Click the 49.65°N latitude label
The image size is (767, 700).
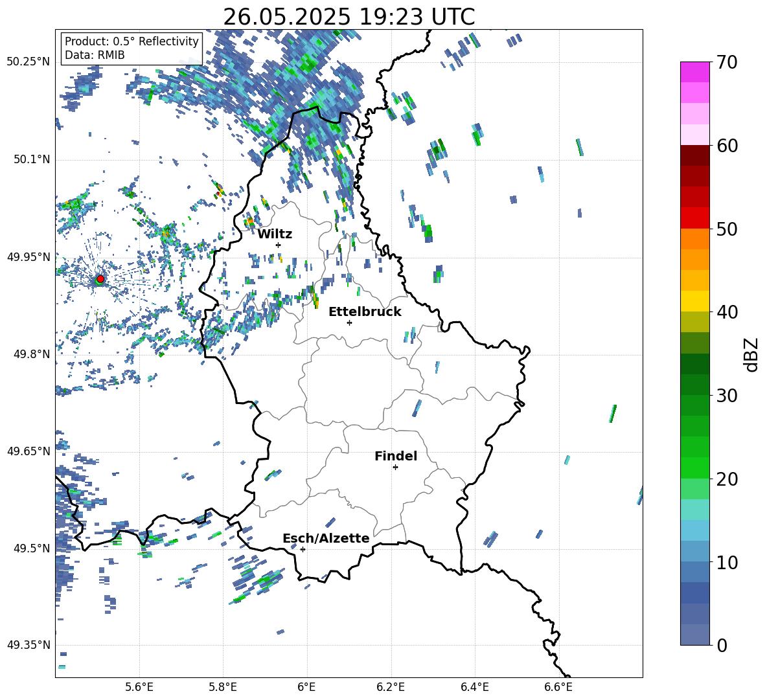(x=29, y=451)
